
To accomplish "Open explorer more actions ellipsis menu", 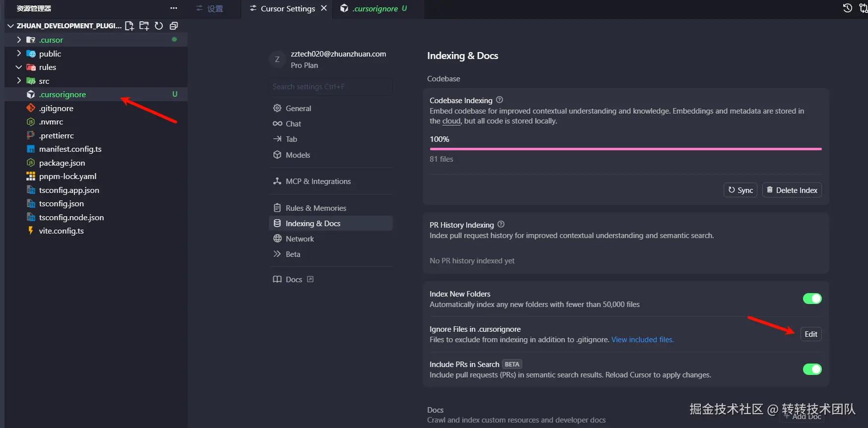I will click(174, 8).
